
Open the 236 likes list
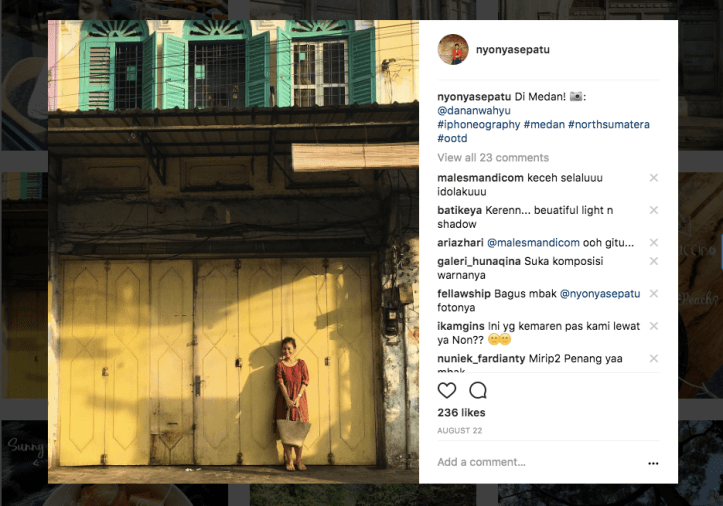pyautogui.click(x=461, y=412)
